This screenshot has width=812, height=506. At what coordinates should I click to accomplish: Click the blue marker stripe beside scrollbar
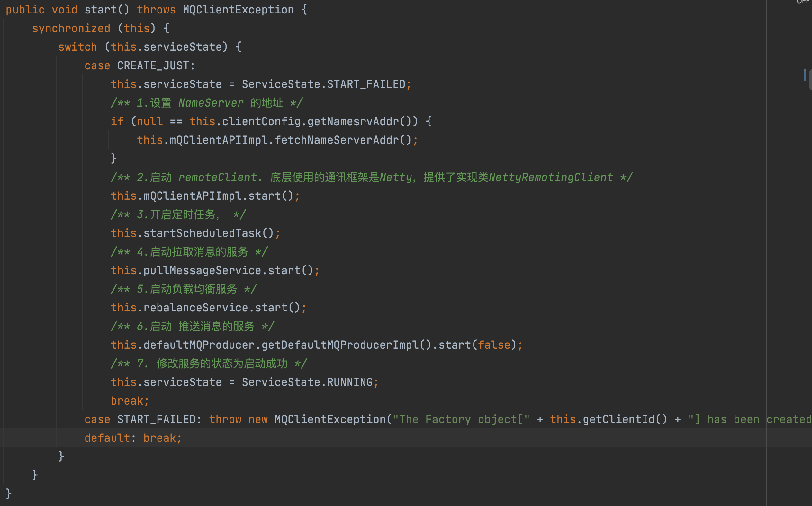click(x=805, y=75)
